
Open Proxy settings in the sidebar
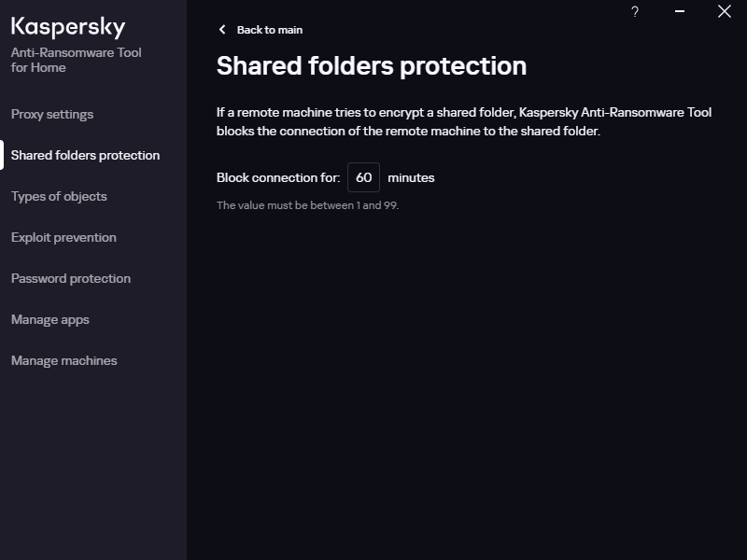tap(52, 114)
